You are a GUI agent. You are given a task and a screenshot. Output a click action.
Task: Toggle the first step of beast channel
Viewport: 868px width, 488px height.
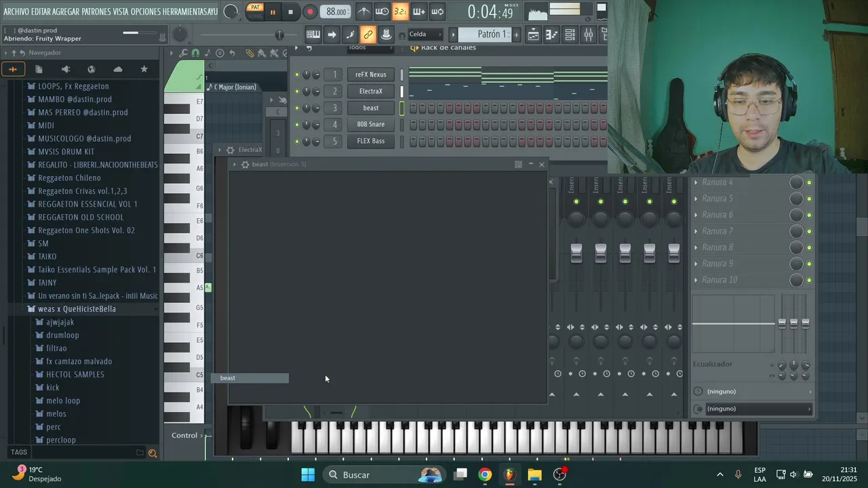[x=413, y=108]
